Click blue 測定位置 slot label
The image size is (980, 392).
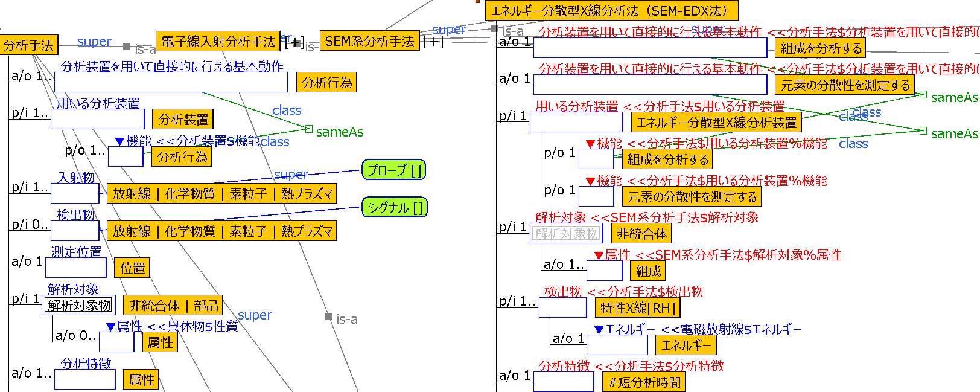pos(76,252)
